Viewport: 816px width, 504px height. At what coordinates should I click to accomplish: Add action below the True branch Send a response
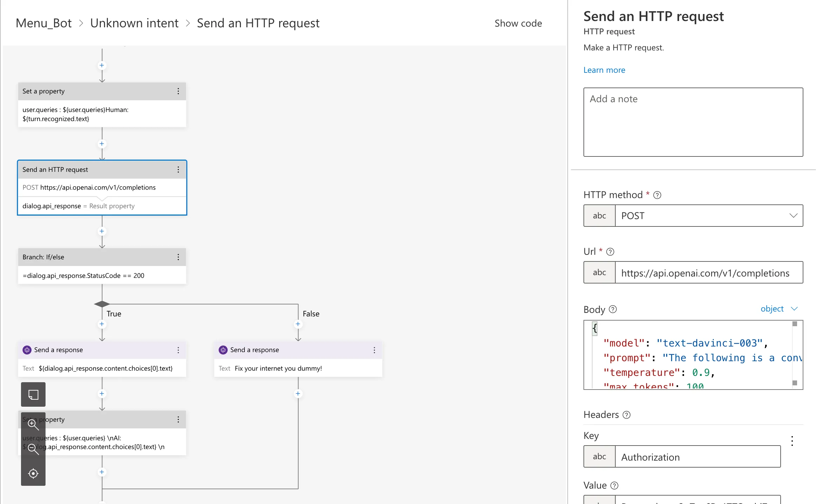click(x=102, y=394)
